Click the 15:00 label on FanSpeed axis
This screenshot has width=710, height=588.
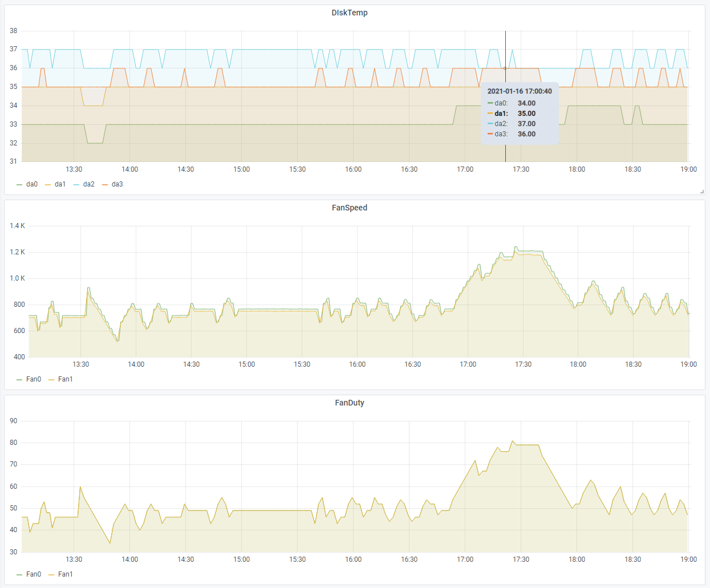point(246,364)
